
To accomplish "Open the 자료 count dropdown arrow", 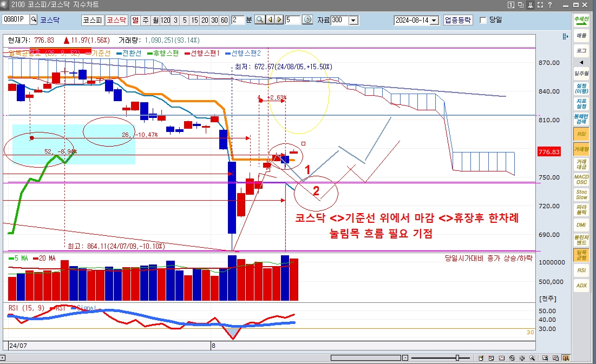I will pos(353,20).
